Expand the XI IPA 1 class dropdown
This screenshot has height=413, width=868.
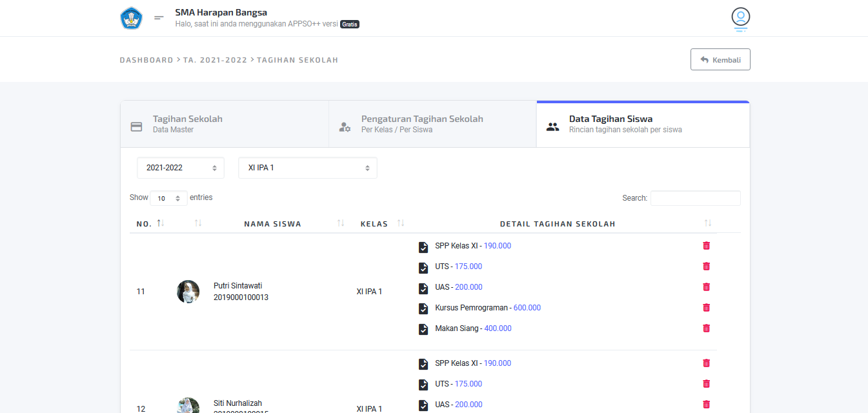(308, 168)
